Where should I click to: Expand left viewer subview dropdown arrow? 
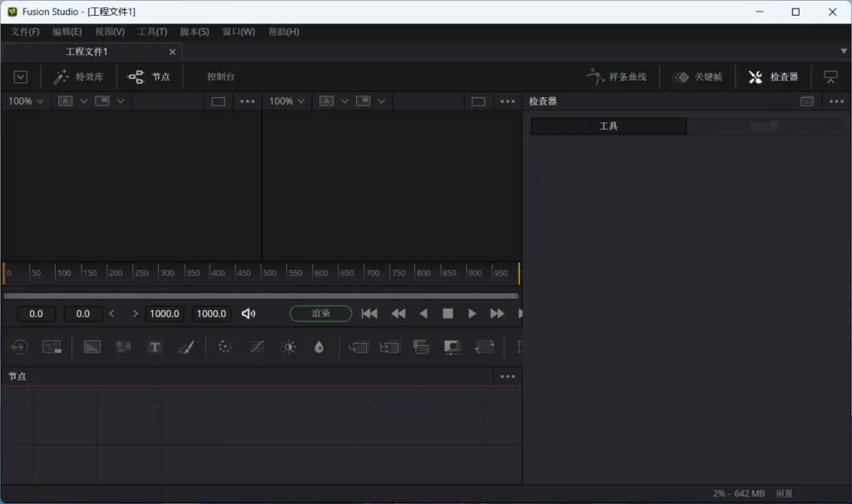click(121, 101)
